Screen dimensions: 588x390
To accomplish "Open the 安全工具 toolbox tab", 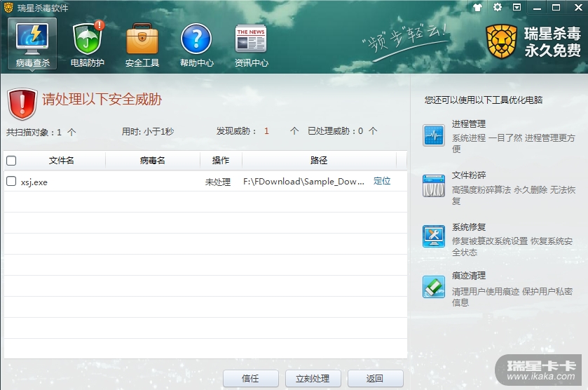I will click(142, 43).
